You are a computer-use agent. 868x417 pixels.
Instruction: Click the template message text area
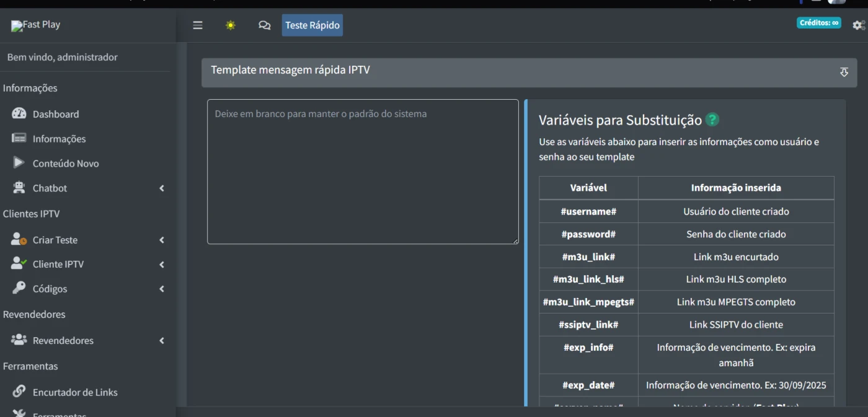pyautogui.click(x=363, y=172)
